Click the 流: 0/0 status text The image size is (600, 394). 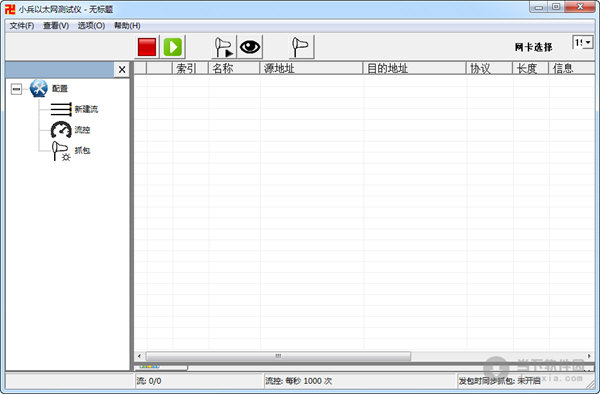point(149,381)
